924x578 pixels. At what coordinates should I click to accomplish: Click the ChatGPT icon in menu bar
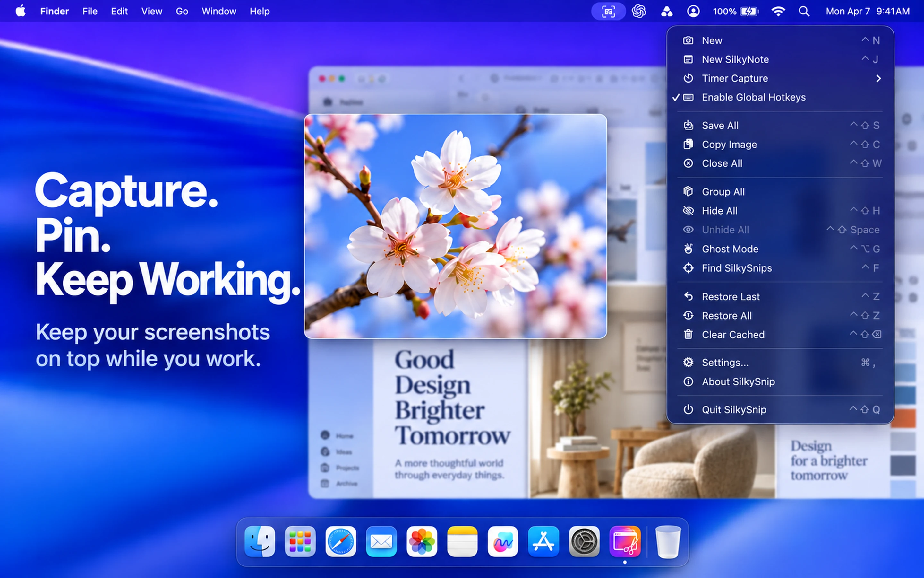[639, 12]
